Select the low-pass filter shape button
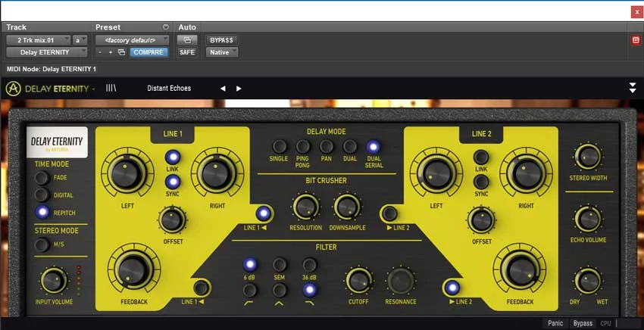This screenshot has height=330, width=644. click(310, 290)
